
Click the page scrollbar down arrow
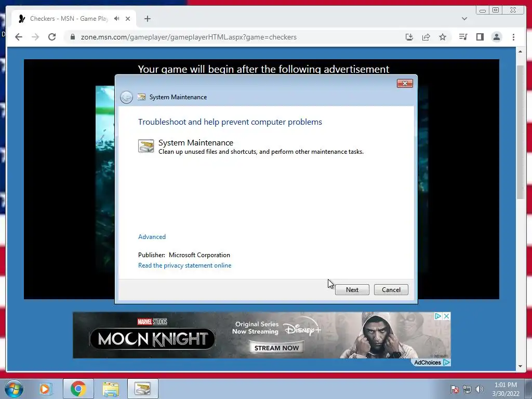tap(520, 366)
